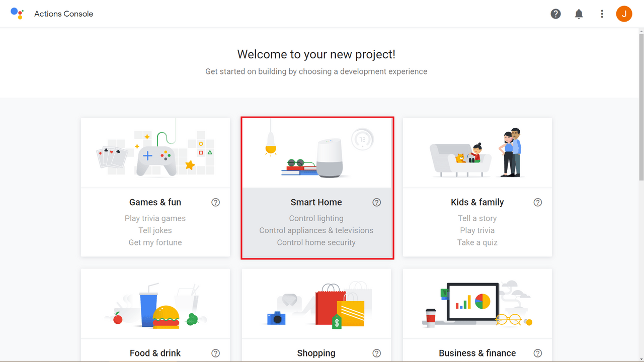Choose the Food & drink title
Viewport: 644px width, 362px height.
pos(155,353)
